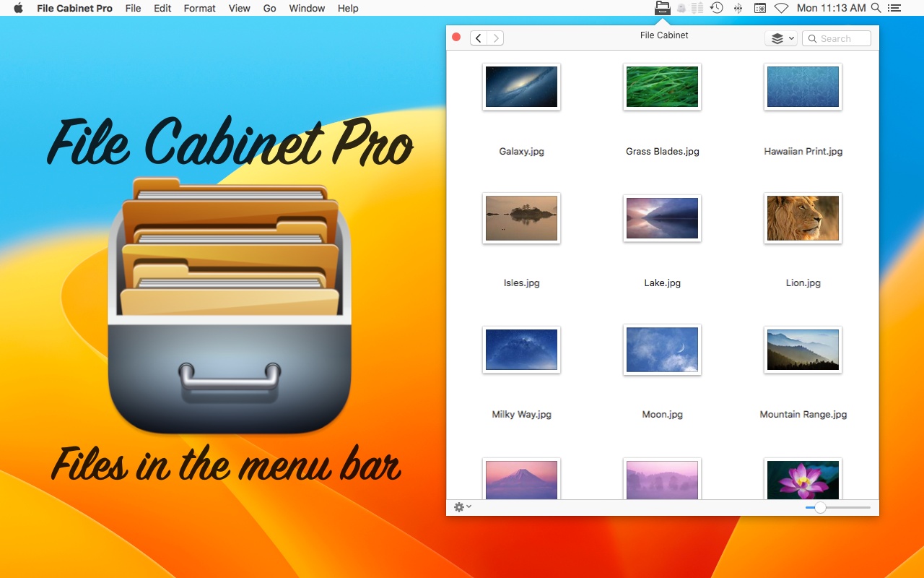Screen dimensions: 924x578
Task: Open the View menu
Action: click(239, 8)
